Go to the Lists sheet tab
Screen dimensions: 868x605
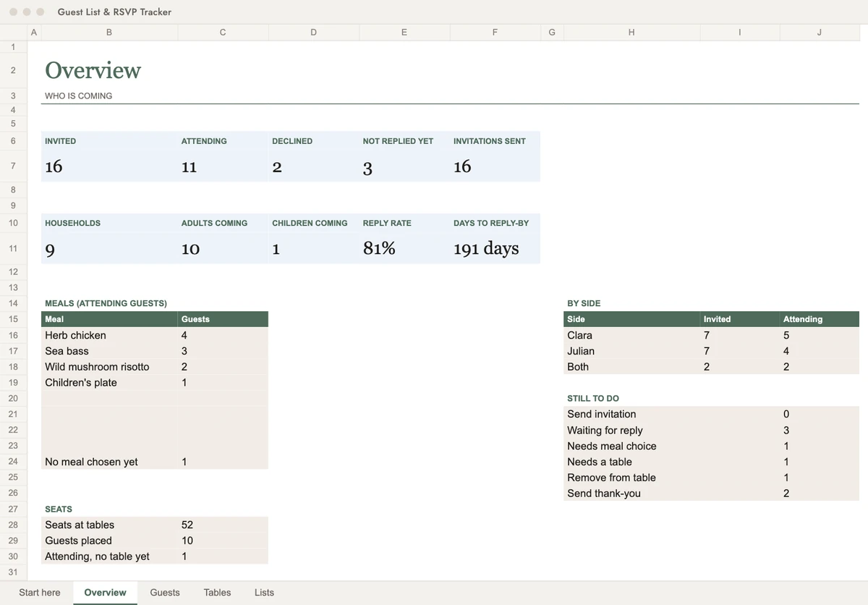(x=264, y=592)
